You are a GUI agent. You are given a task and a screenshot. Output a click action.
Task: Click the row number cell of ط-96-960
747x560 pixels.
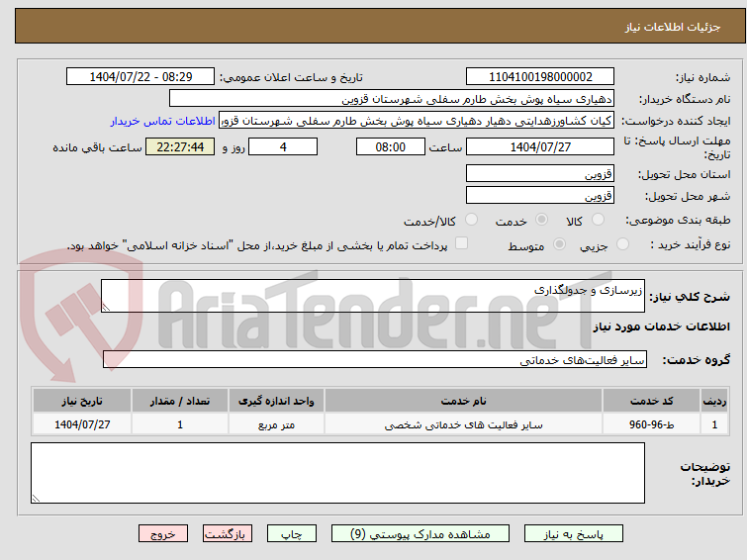pyautogui.click(x=714, y=424)
